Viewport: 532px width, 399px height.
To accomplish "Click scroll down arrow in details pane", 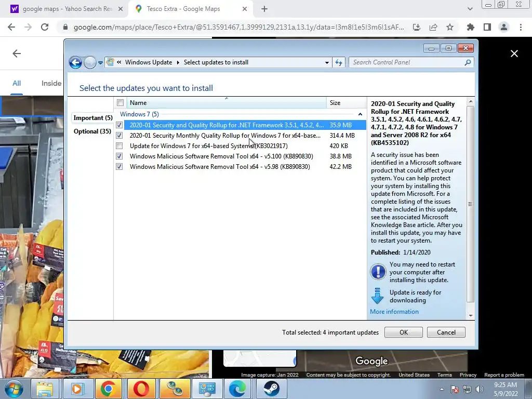I will point(470,315).
